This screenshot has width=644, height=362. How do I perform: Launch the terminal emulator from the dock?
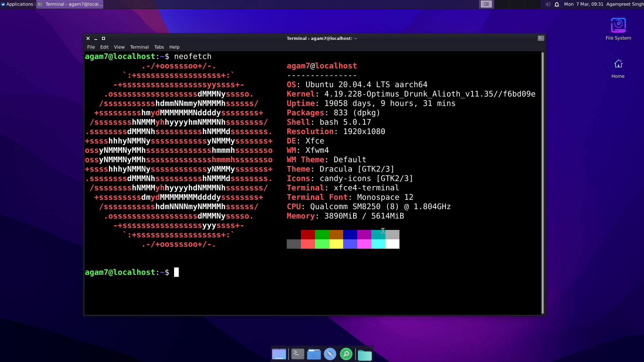click(298, 354)
